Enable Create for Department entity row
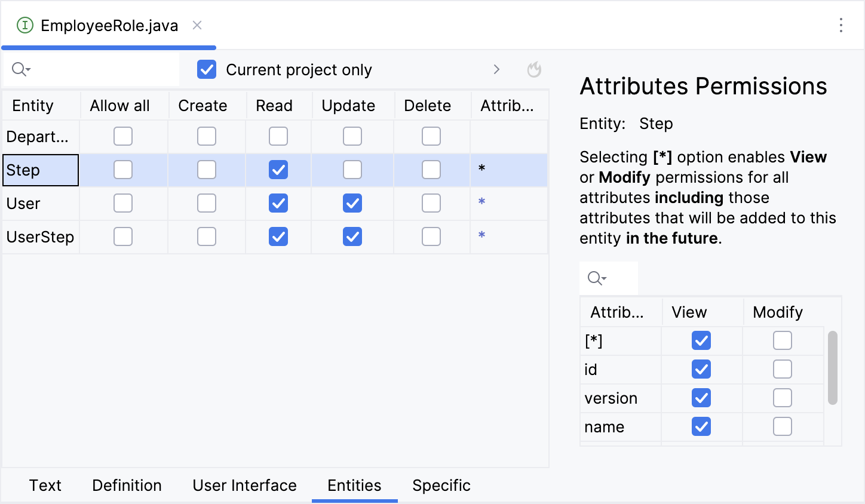865x504 pixels. pyautogui.click(x=207, y=136)
